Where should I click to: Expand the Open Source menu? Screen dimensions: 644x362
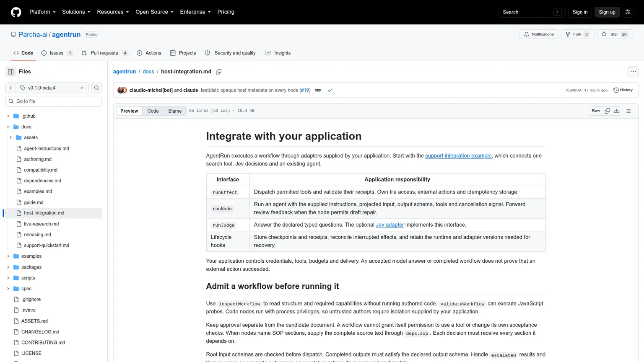click(x=154, y=12)
